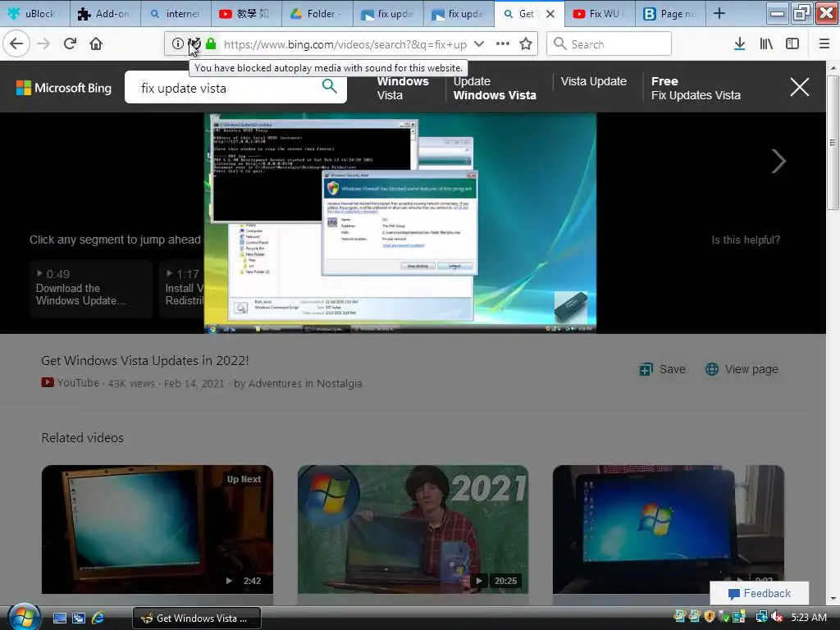This screenshot has height=630, width=840.
Task: Jump to 1:17 Install segment
Action: pos(182,288)
